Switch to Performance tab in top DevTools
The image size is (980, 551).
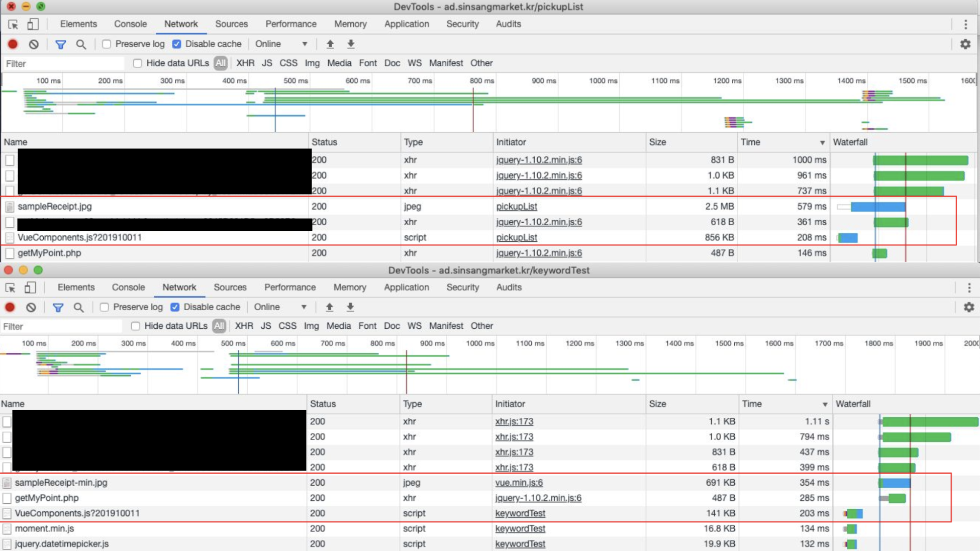pyautogui.click(x=290, y=24)
